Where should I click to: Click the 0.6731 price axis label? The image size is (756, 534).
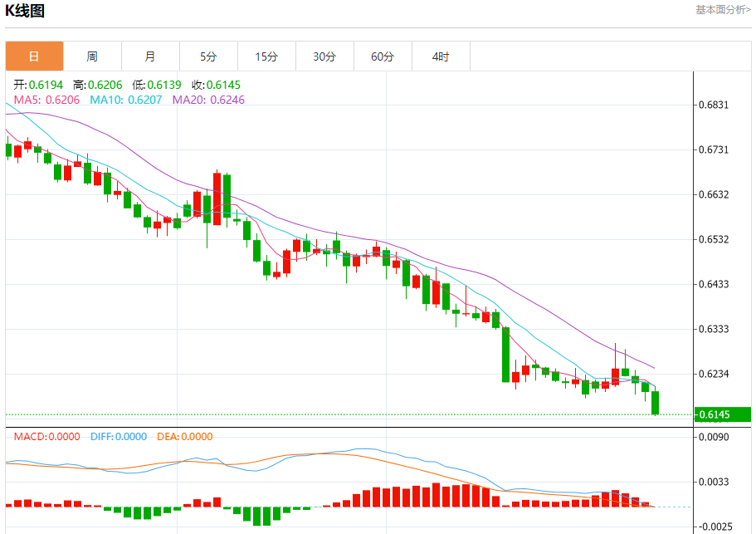pyautogui.click(x=714, y=149)
